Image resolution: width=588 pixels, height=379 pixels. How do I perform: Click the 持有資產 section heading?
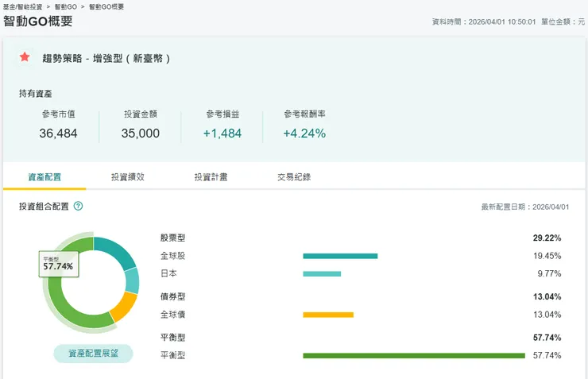[36, 93]
